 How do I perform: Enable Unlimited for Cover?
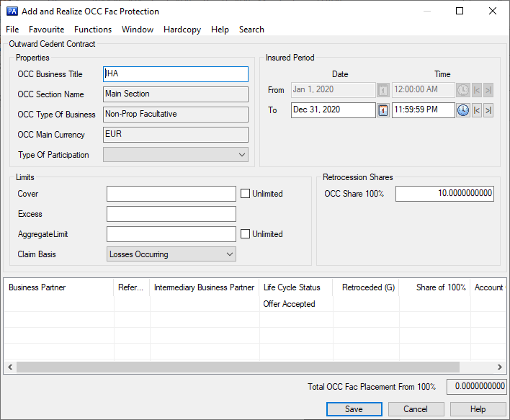click(x=246, y=194)
